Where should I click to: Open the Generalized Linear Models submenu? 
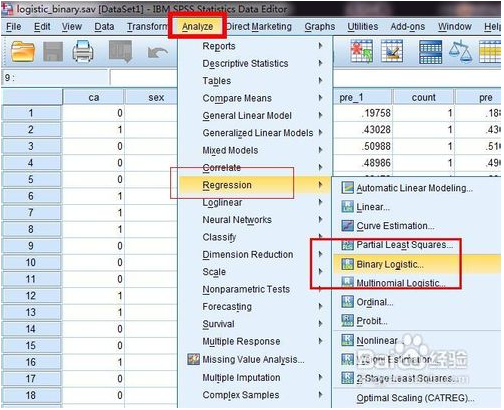(255, 133)
